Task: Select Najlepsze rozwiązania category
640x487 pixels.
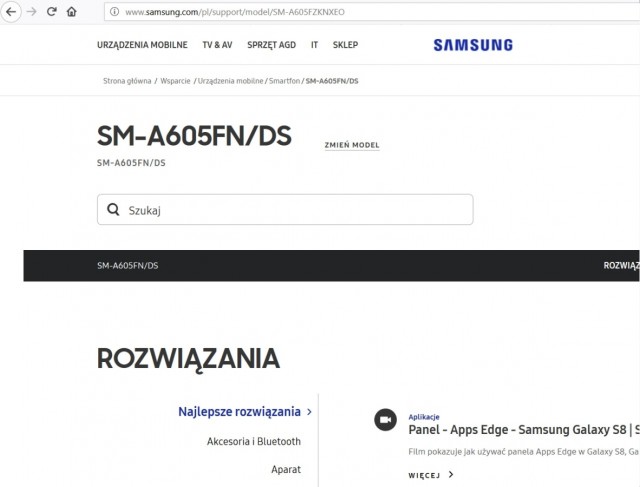Action: point(240,411)
